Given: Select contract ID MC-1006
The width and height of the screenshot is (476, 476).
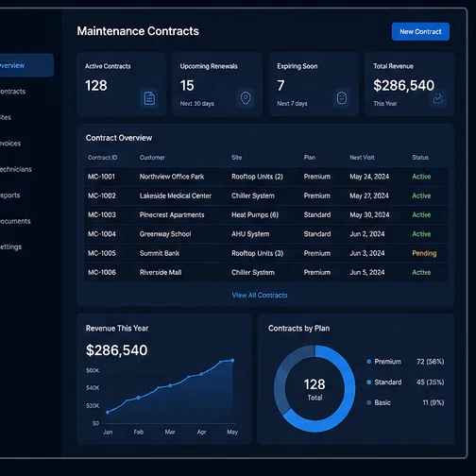Looking at the screenshot, I should pos(102,272).
